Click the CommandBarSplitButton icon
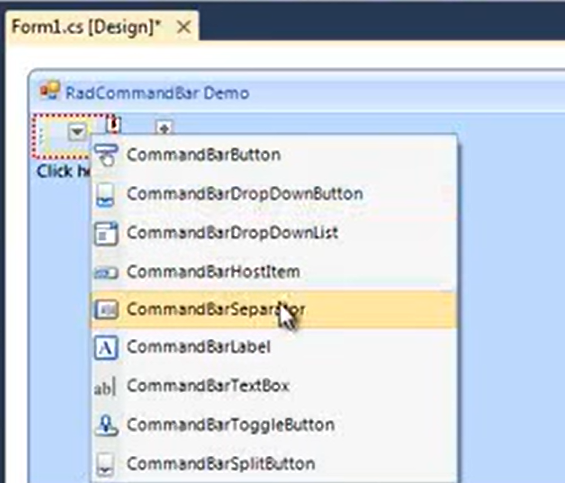This screenshot has height=483, width=565. [105, 464]
